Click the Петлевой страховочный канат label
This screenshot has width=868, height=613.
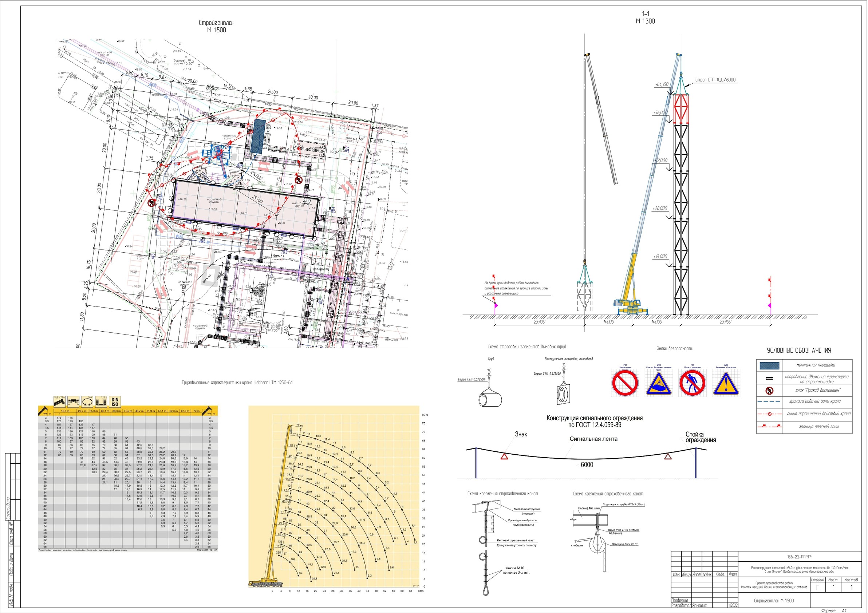pyautogui.click(x=517, y=541)
